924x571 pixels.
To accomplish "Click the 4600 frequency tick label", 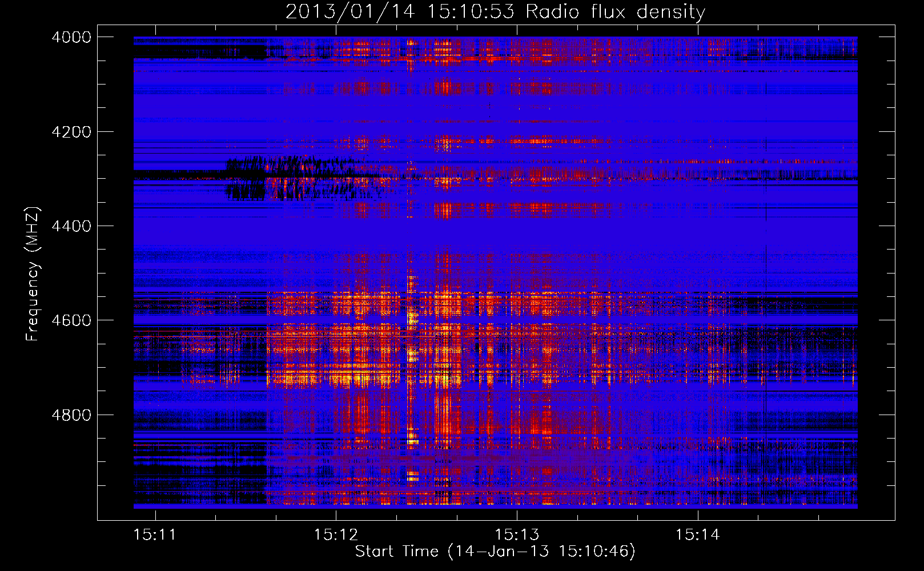I will tap(71, 320).
